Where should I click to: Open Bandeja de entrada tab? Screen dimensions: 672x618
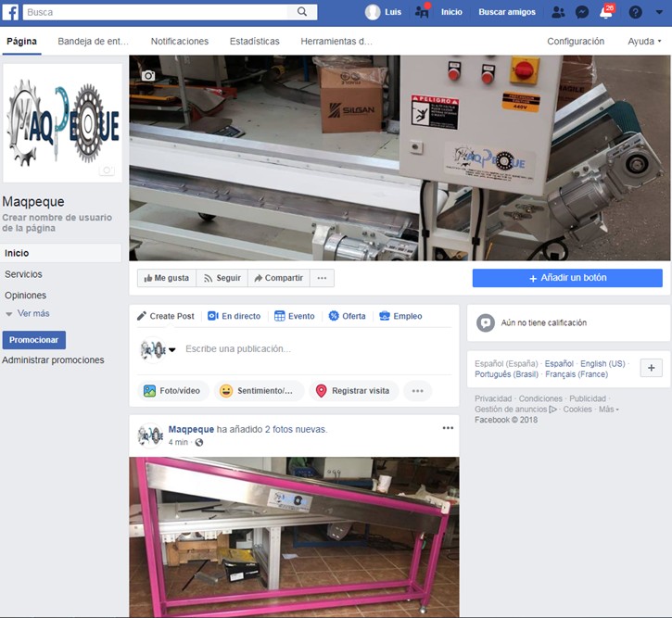point(93,42)
